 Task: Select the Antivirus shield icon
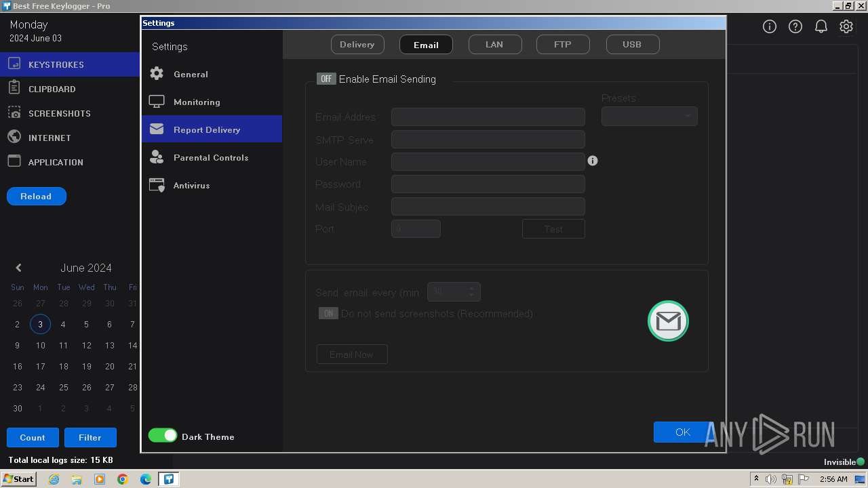(157, 185)
